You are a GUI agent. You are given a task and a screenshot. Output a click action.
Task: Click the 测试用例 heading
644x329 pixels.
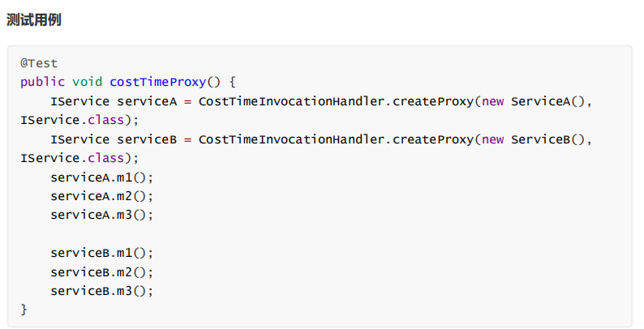(34, 20)
